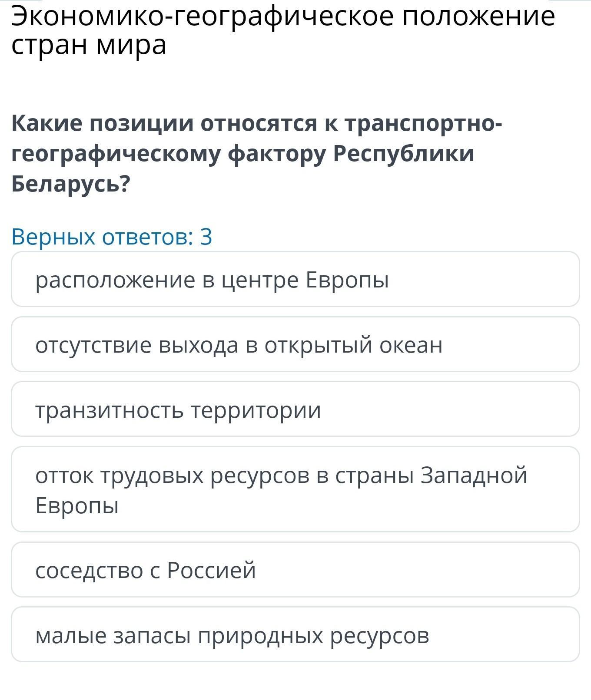Click the word 'транзитность' in third answer
This screenshot has height=700, width=591.
pos(109,409)
